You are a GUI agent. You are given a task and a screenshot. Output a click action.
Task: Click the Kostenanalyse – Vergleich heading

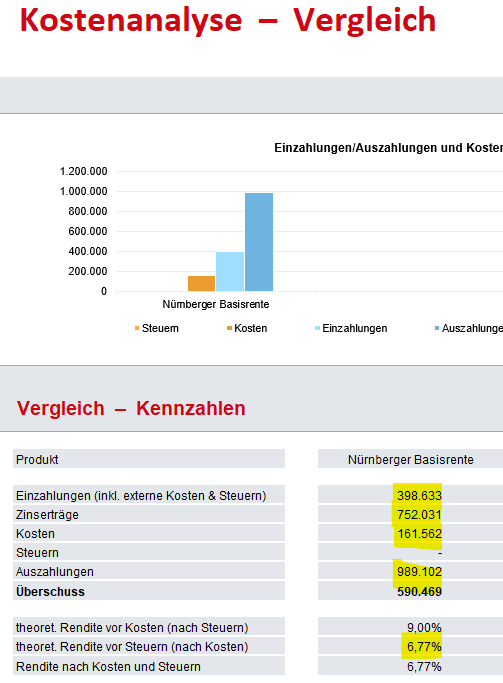pos(228,20)
